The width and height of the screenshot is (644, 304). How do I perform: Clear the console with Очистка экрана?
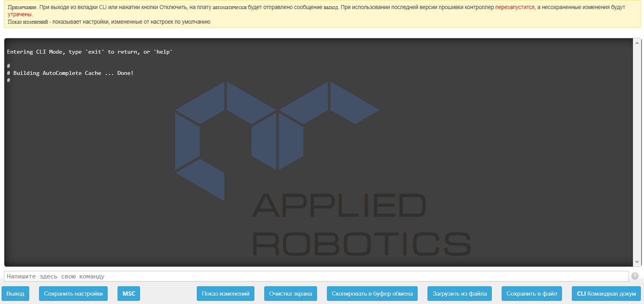290,294
